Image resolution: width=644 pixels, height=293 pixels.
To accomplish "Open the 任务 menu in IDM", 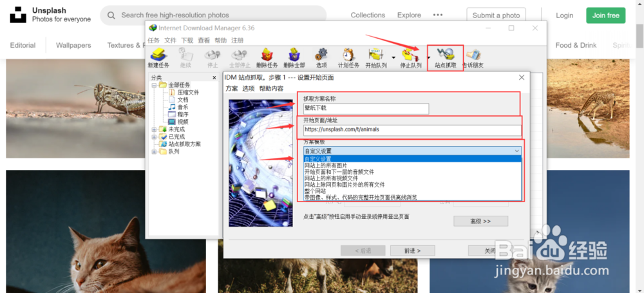I will (x=154, y=41).
